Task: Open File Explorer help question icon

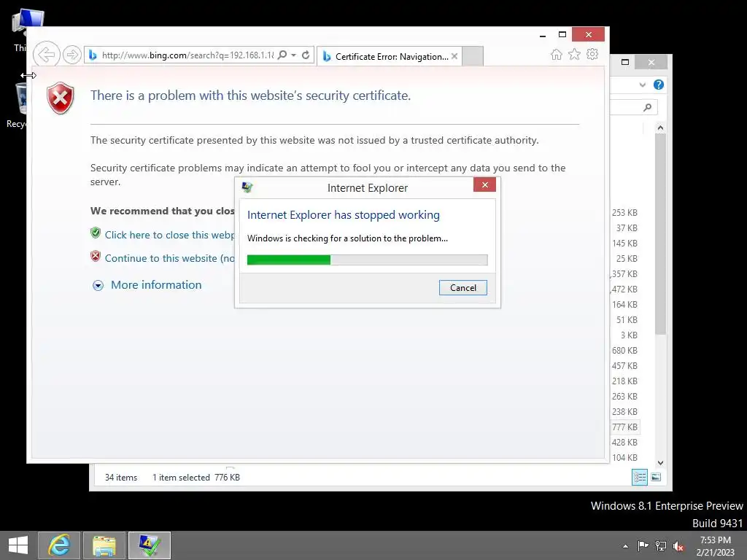Action: coord(659,85)
